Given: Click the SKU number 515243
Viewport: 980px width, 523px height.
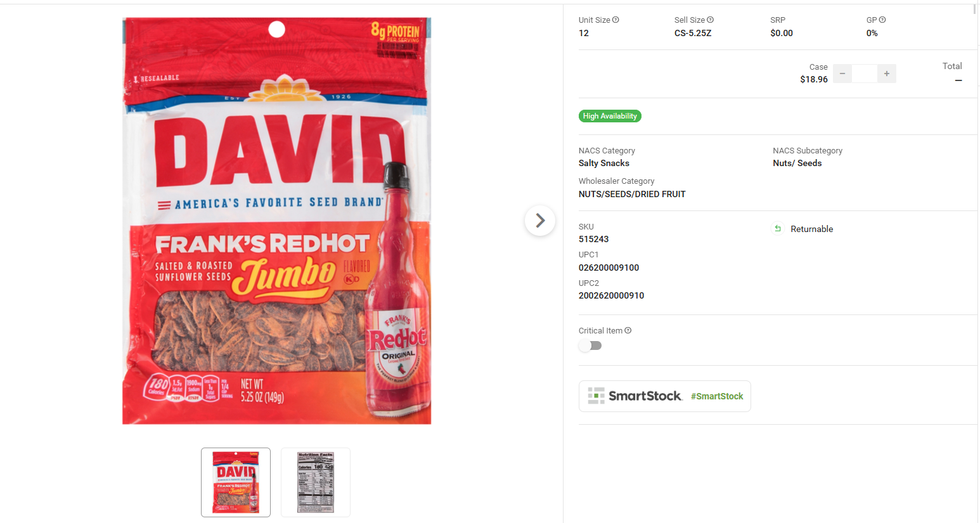Looking at the screenshot, I should (593, 239).
